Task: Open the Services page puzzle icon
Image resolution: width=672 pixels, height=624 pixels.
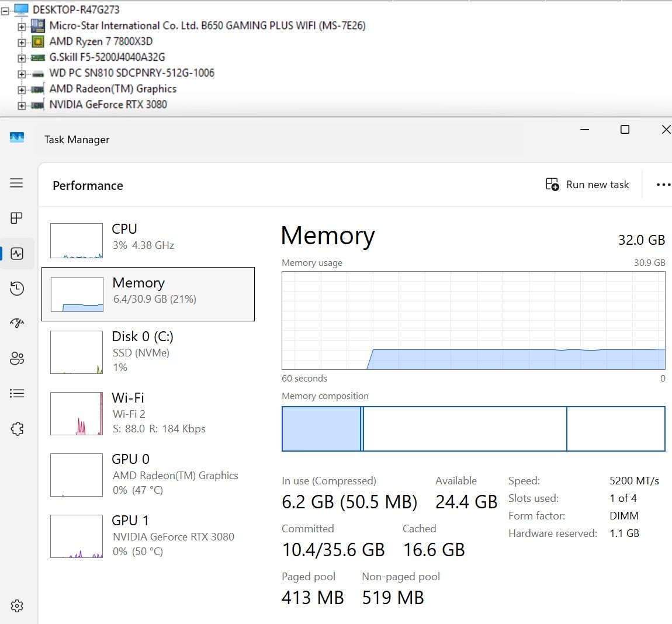Action: click(17, 429)
